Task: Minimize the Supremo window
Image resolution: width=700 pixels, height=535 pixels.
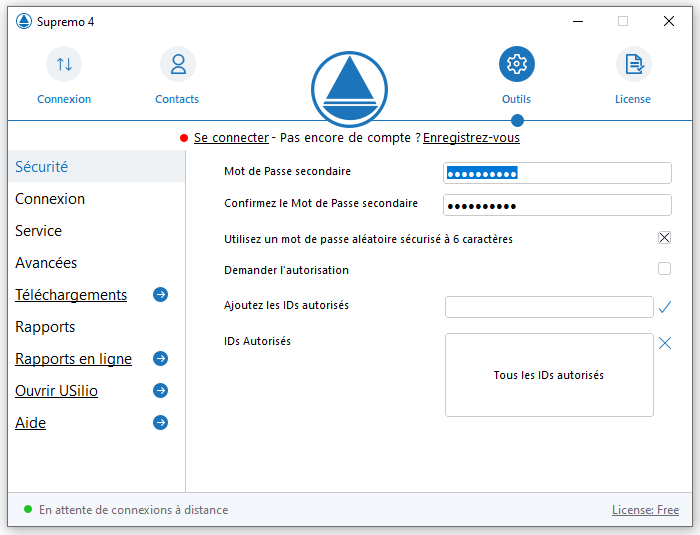Action: [x=578, y=21]
